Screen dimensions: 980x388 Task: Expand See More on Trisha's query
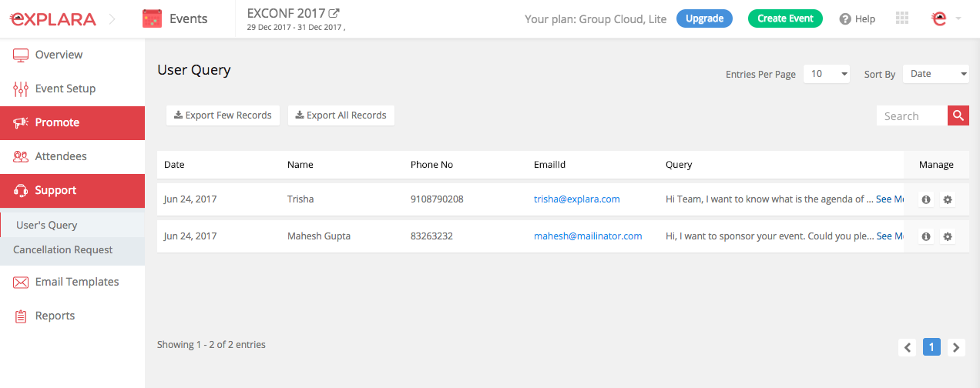890,199
